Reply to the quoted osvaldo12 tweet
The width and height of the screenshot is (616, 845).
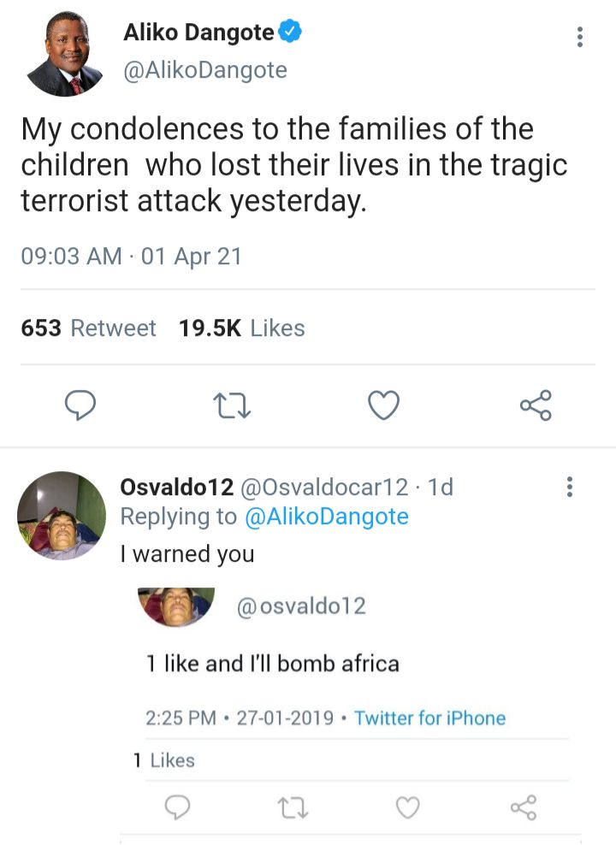(x=176, y=807)
